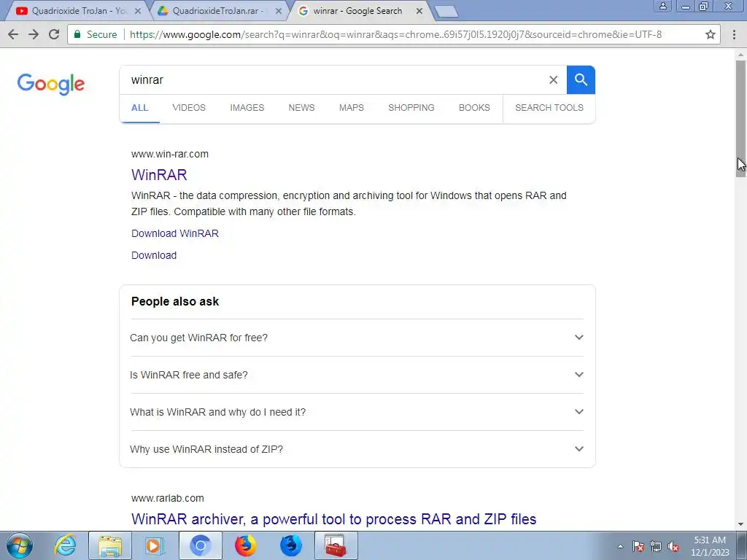Close the QuadrioxideTrojan.rar Drive tab

[279, 11]
